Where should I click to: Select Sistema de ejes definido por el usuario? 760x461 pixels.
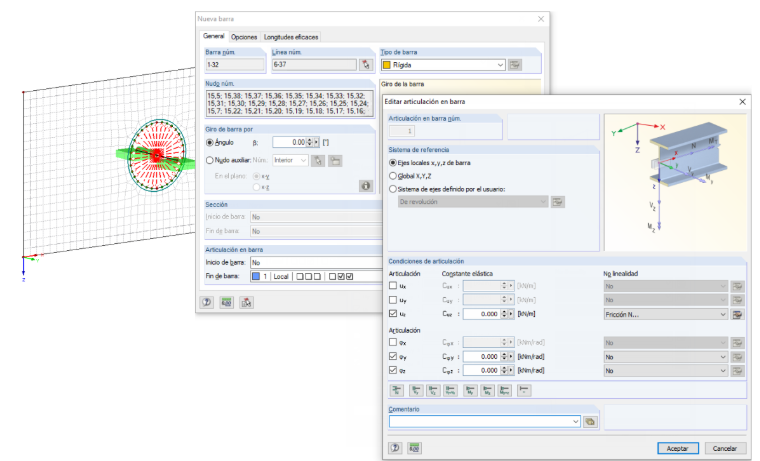point(393,189)
